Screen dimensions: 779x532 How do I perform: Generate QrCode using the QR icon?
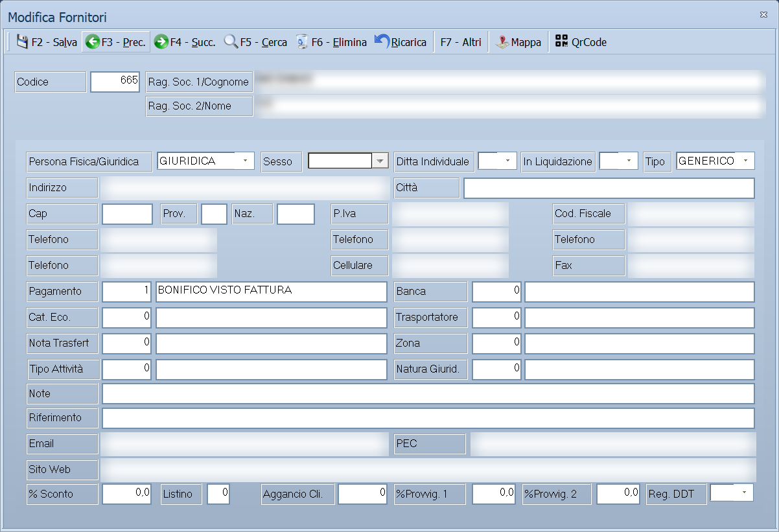pyautogui.click(x=561, y=42)
